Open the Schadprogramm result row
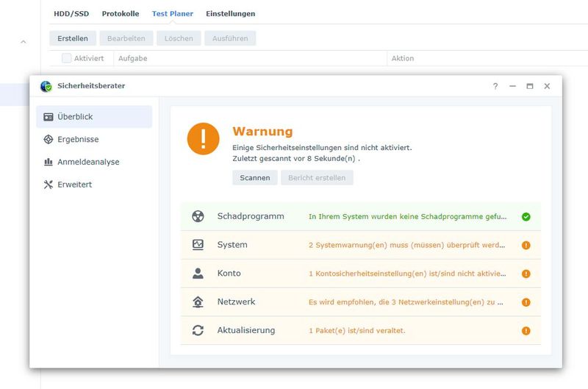This screenshot has width=588, height=389. coord(361,216)
